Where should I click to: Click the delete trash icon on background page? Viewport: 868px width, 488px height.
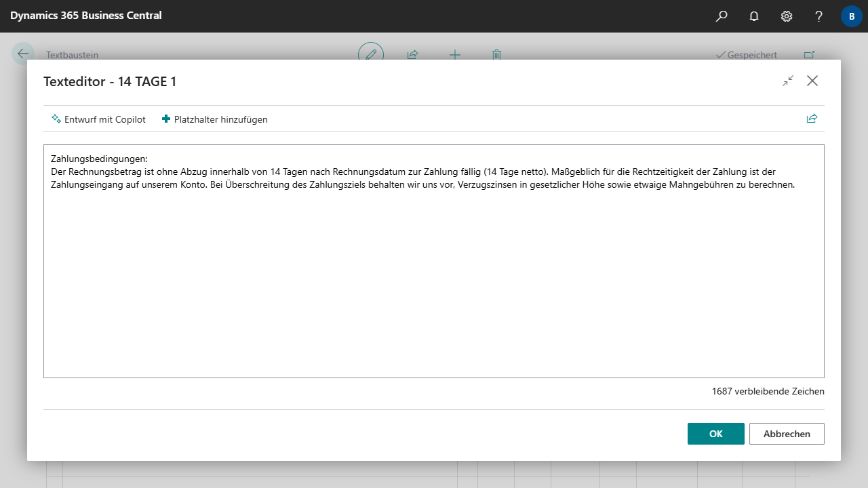pos(496,54)
